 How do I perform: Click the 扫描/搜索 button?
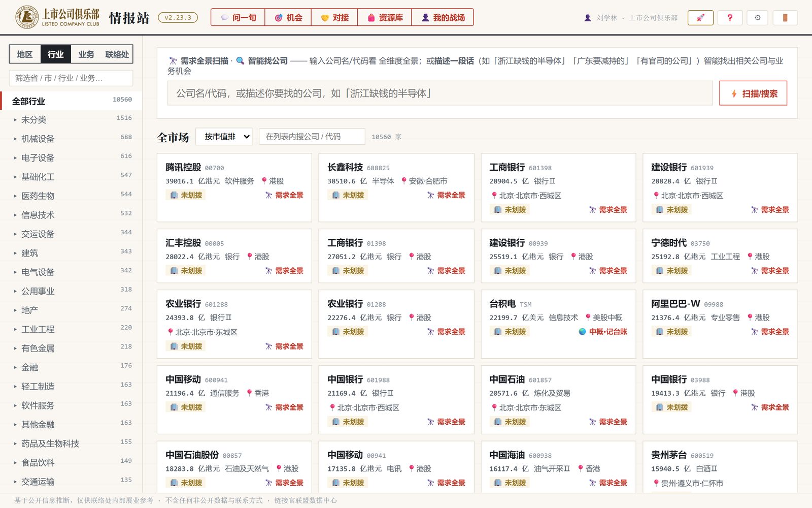pos(753,93)
